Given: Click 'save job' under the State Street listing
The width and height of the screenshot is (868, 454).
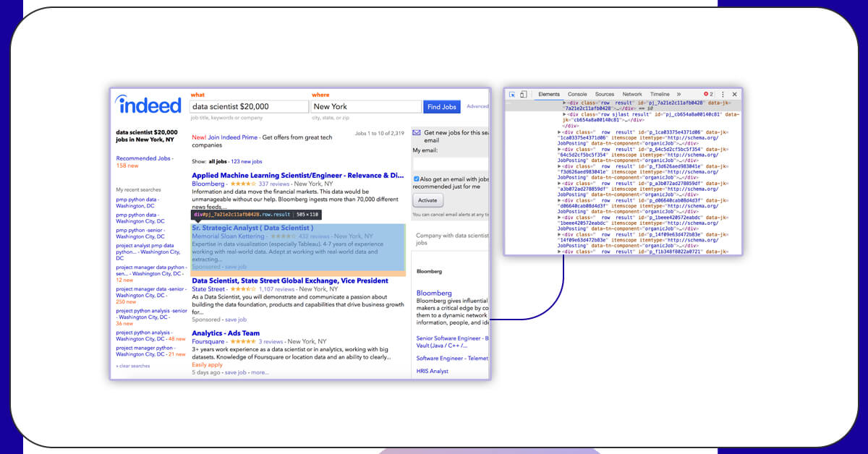Looking at the screenshot, I should coord(236,319).
